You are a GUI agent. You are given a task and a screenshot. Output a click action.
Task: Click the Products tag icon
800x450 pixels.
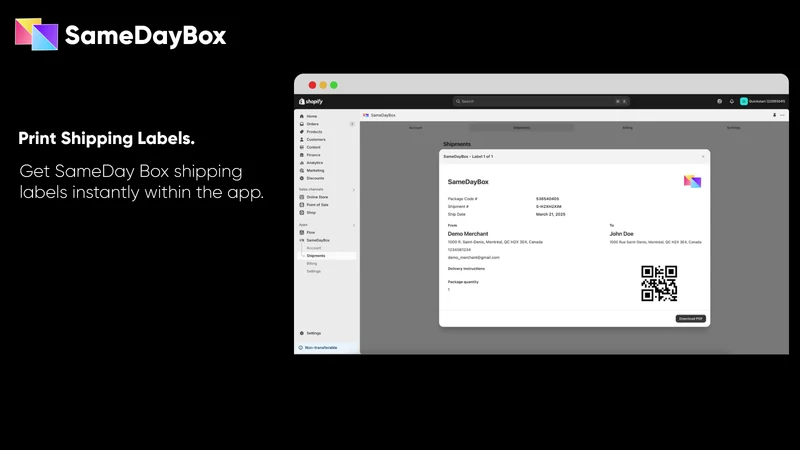(302, 132)
